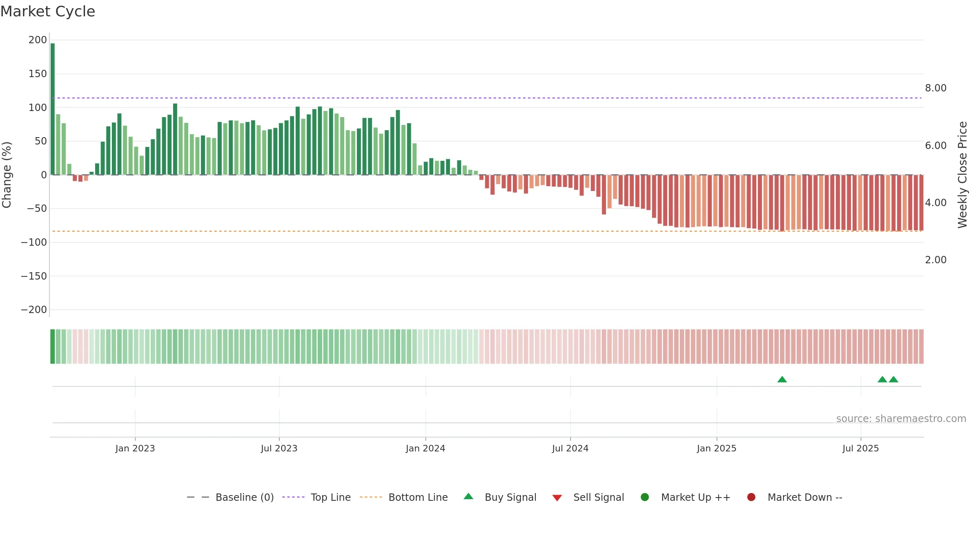This screenshot has height=551, width=980.
Task: Click the source: sharemaestro.com text
Action: 901,419
